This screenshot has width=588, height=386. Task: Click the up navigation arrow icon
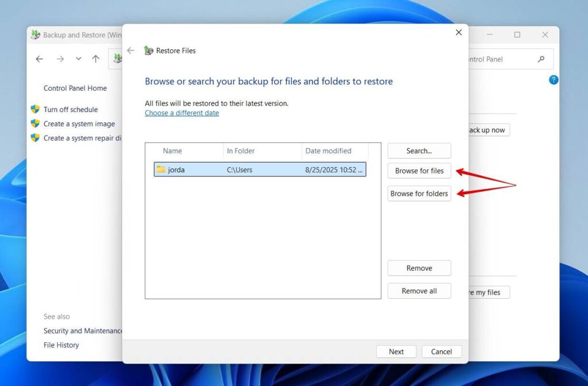click(95, 59)
